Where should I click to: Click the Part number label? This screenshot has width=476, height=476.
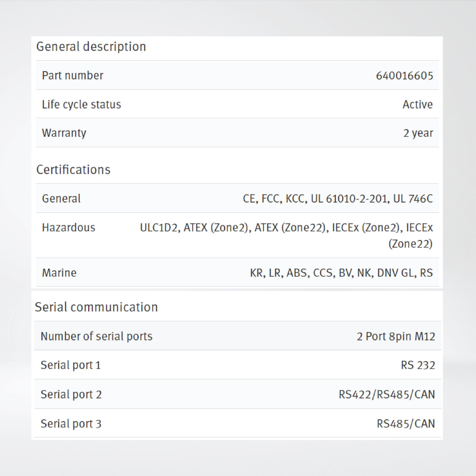pyautogui.click(x=72, y=75)
